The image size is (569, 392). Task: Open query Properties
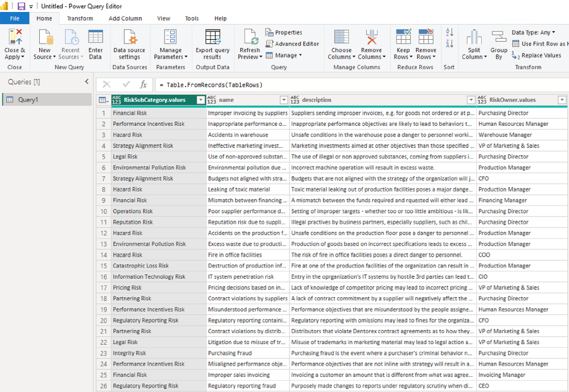coord(284,32)
